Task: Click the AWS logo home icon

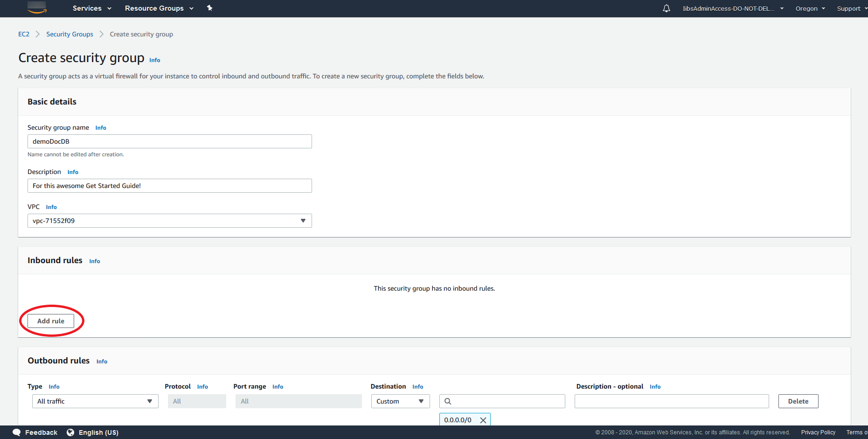Action: [x=37, y=8]
